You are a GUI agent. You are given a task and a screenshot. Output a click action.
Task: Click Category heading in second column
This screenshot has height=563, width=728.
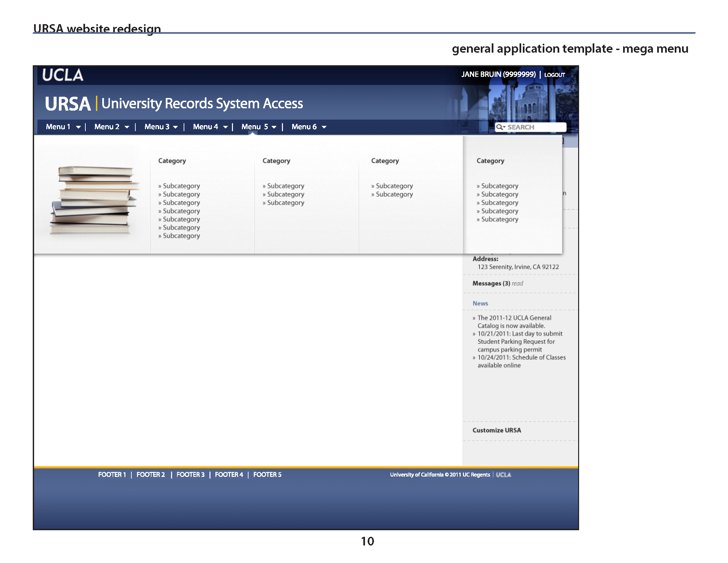(x=276, y=161)
